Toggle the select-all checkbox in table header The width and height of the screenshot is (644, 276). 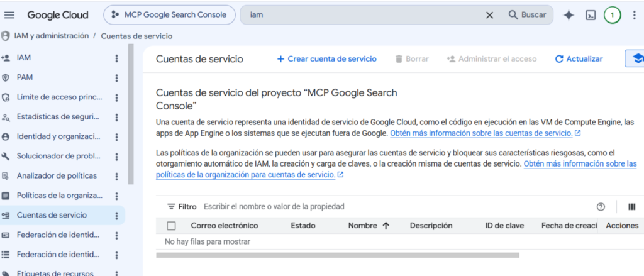[171, 226]
